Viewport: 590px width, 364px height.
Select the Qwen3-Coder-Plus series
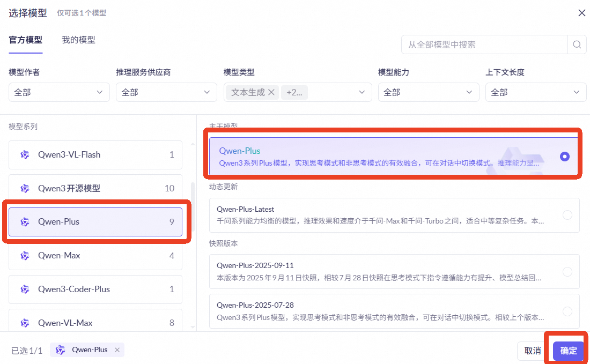coord(95,289)
